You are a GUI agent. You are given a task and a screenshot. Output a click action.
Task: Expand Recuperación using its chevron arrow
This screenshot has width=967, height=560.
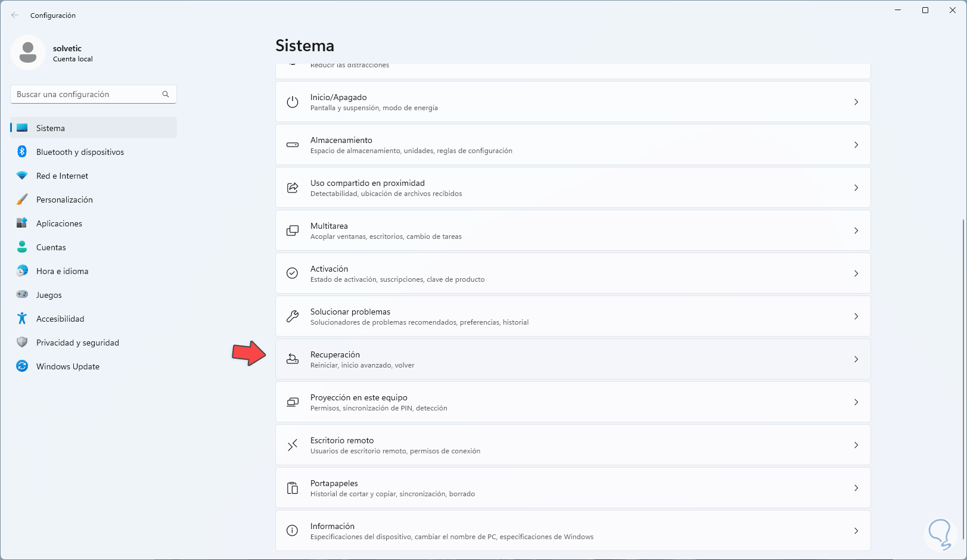point(856,359)
